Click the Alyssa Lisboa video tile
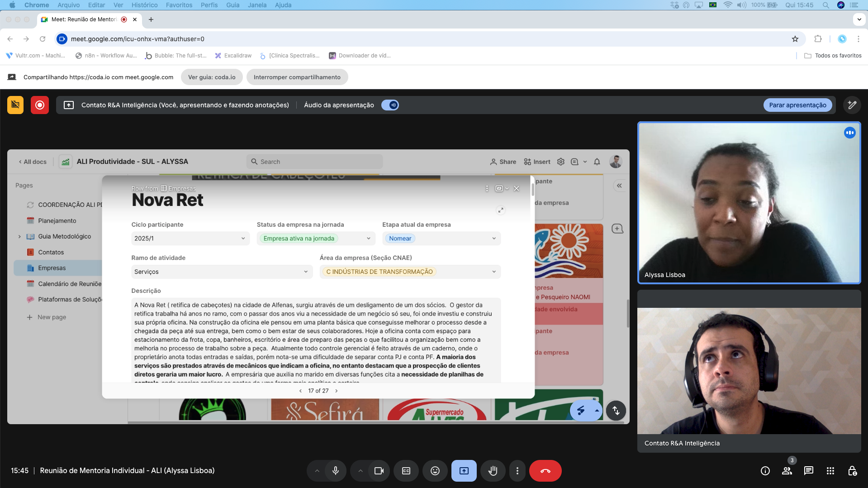This screenshot has height=488, width=868. point(749,203)
